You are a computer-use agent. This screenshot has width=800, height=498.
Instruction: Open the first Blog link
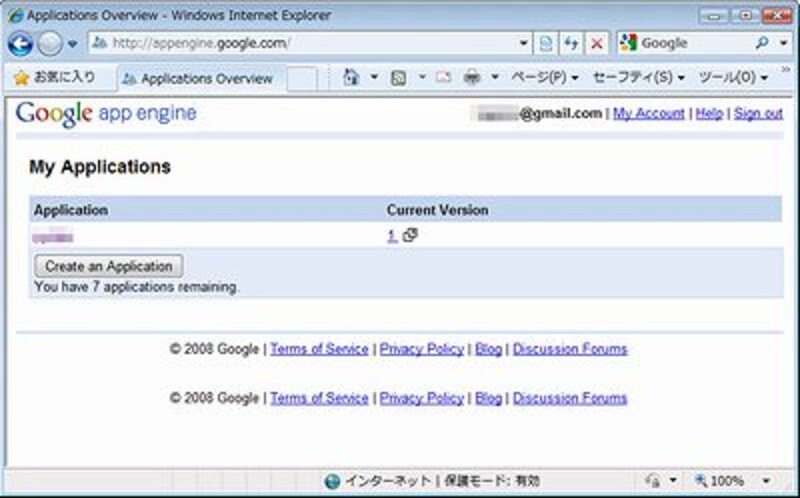488,350
